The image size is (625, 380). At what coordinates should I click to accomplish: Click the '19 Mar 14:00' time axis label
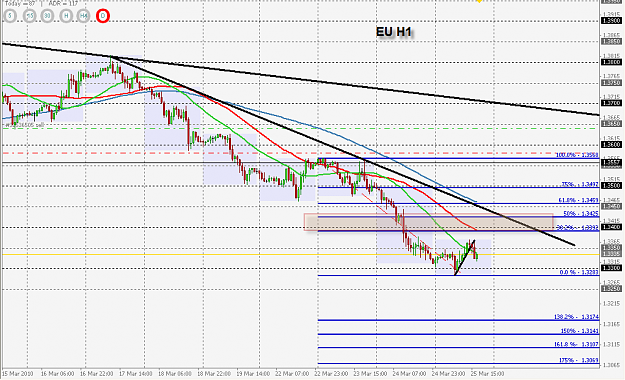point(253,374)
